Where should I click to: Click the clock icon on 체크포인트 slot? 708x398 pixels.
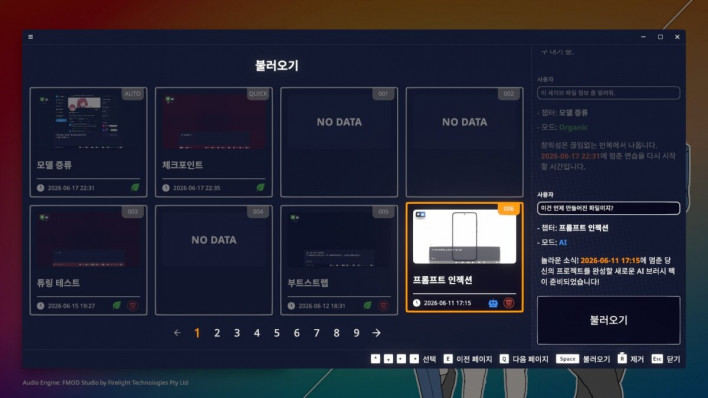(x=166, y=188)
